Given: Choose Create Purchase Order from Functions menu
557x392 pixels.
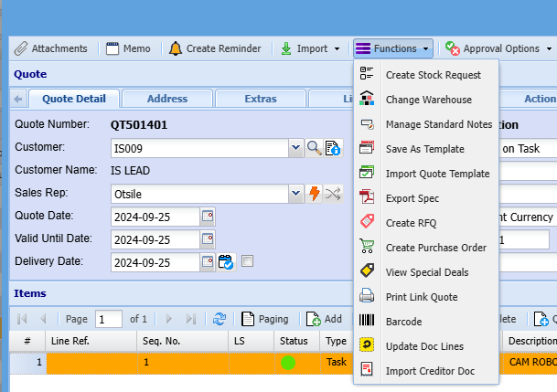Looking at the screenshot, I should pyautogui.click(x=435, y=248).
